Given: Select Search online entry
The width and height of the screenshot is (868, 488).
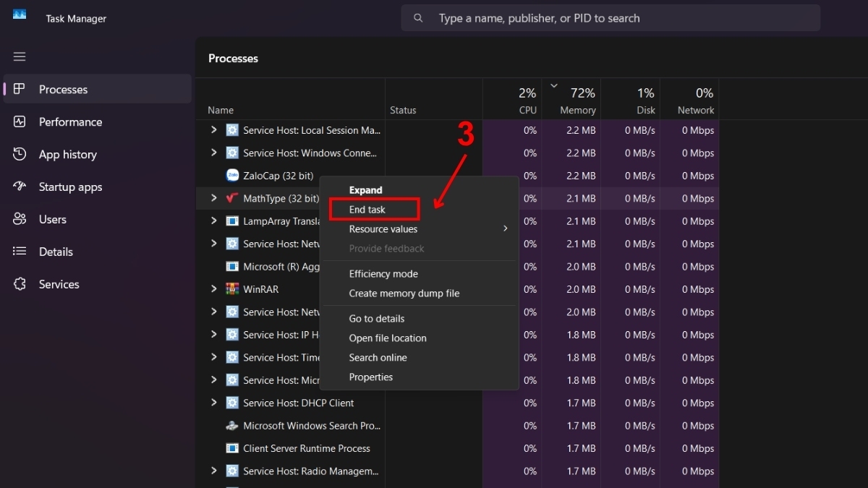Looking at the screenshot, I should click(x=419, y=358).
